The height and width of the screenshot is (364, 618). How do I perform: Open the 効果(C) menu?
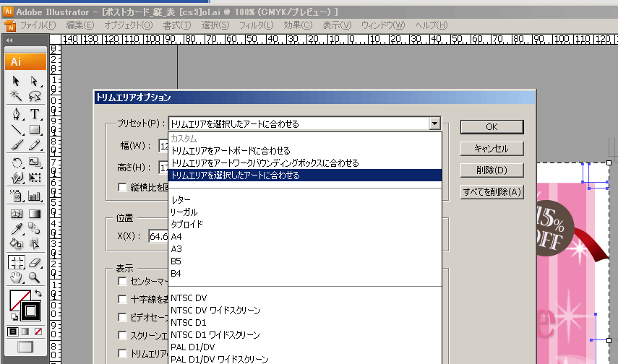(x=298, y=25)
